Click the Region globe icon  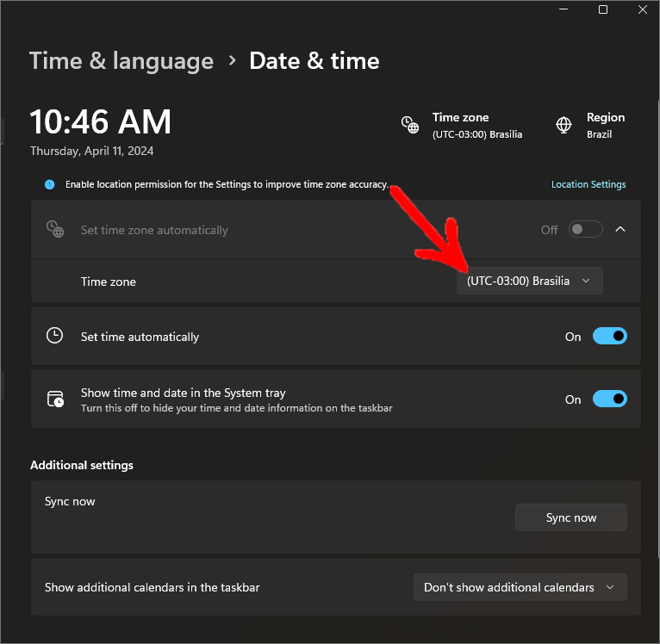click(x=563, y=125)
